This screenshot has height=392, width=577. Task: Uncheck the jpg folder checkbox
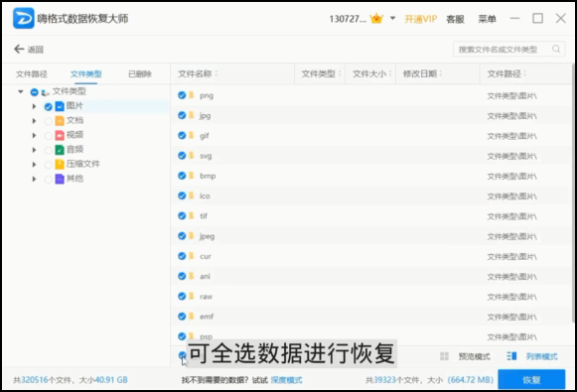coord(182,115)
